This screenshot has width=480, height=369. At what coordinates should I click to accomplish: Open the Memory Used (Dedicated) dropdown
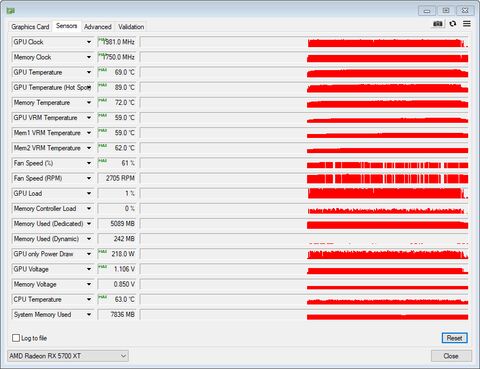coord(89,224)
